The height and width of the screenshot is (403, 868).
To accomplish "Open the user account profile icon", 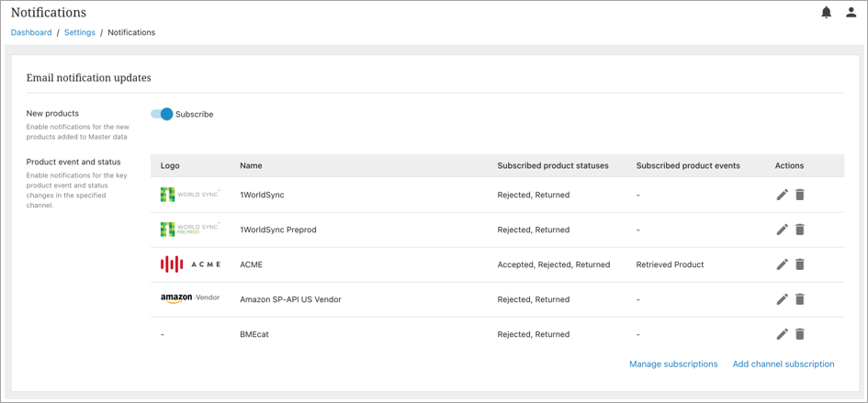I will [x=851, y=13].
